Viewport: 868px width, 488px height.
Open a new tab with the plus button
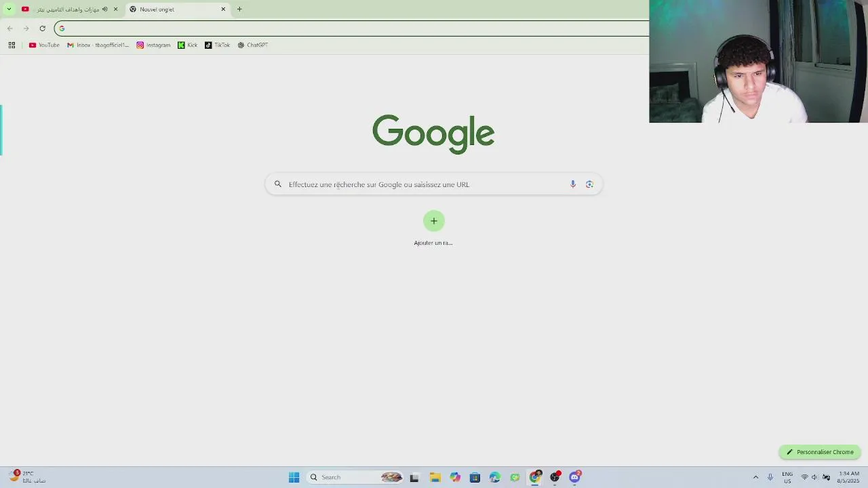click(x=239, y=9)
